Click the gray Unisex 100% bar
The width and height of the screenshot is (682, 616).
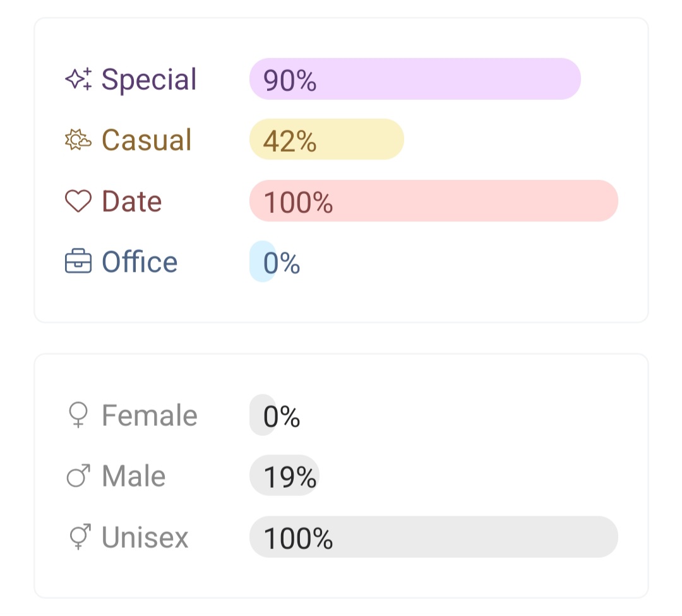coord(433,537)
